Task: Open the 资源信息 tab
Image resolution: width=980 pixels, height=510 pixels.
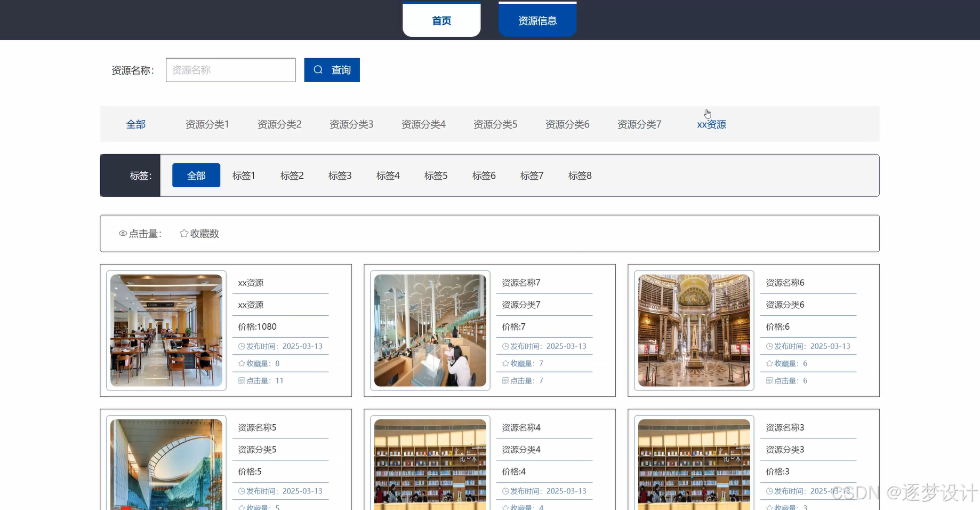Action: click(537, 20)
